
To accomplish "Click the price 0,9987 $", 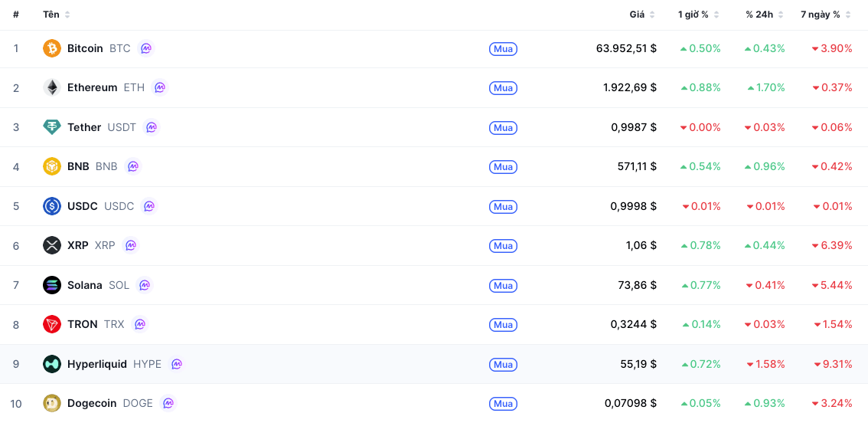I will [634, 127].
